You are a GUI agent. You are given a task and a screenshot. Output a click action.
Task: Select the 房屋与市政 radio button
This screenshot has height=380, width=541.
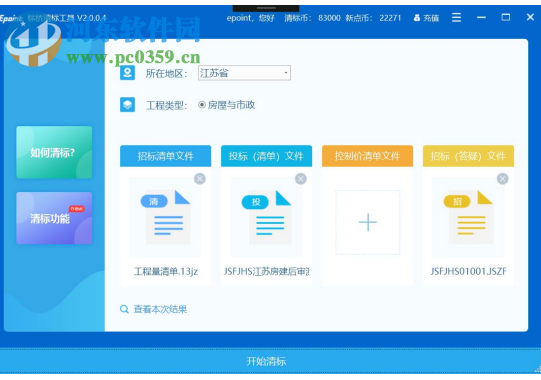pyautogui.click(x=202, y=105)
